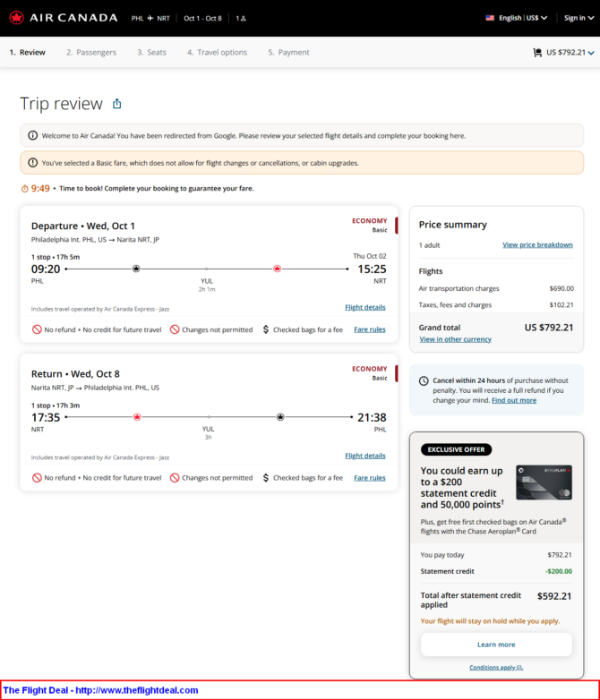
Task: Click the Air Canada leaf marker on departure timeline
Action: point(277,269)
